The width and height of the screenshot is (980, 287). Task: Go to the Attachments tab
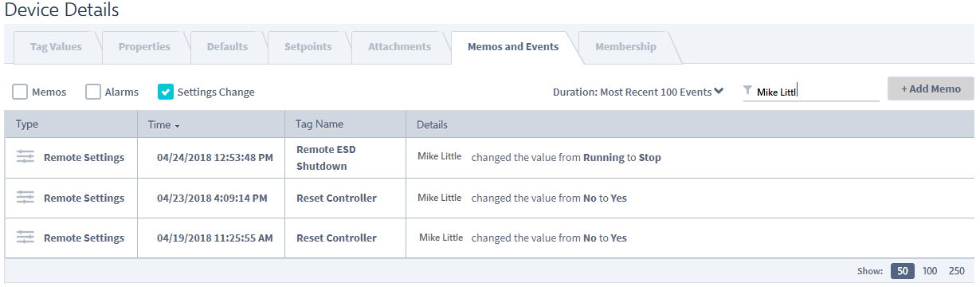coord(399,47)
